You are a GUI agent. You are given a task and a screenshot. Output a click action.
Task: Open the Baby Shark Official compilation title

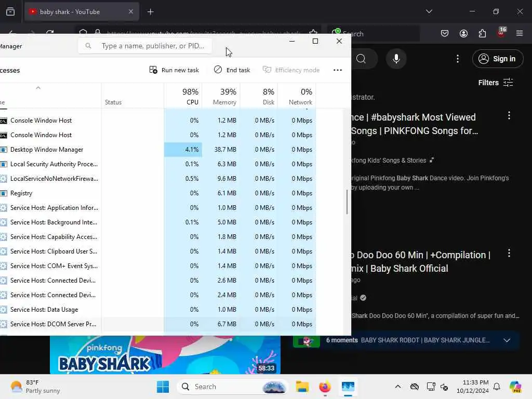[421, 262]
